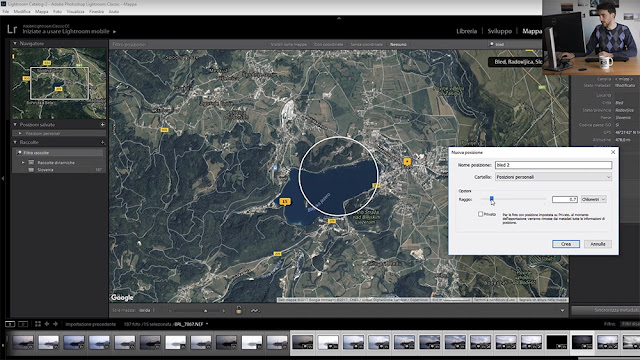The width and height of the screenshot is (640, 360).
Task: Open the Modifica menu
Action: (x=22, y=11)
